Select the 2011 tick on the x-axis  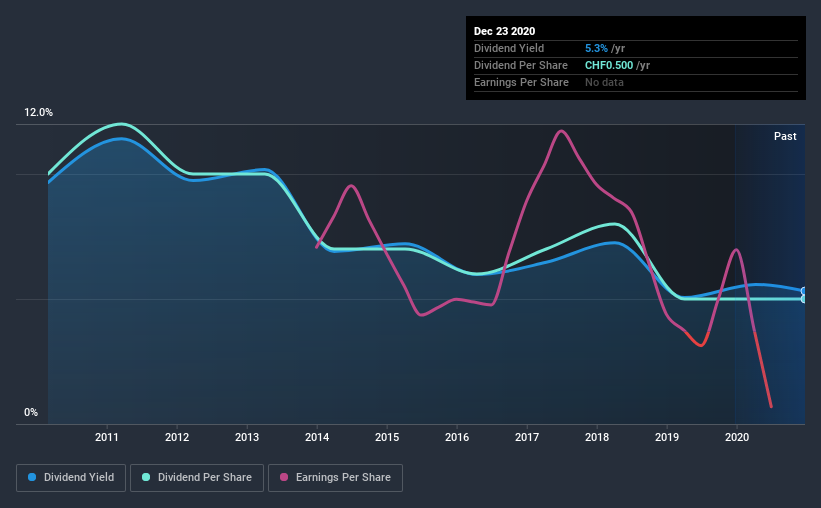pyautogui.click(x=107, y=437)
